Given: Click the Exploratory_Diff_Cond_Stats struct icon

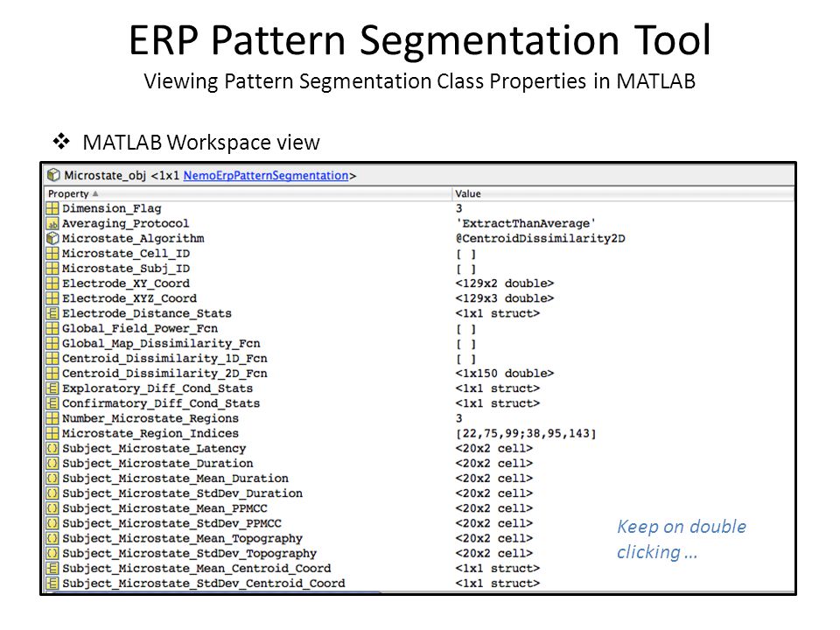Looking at the screenshot, I should click(x=52, y=388).
